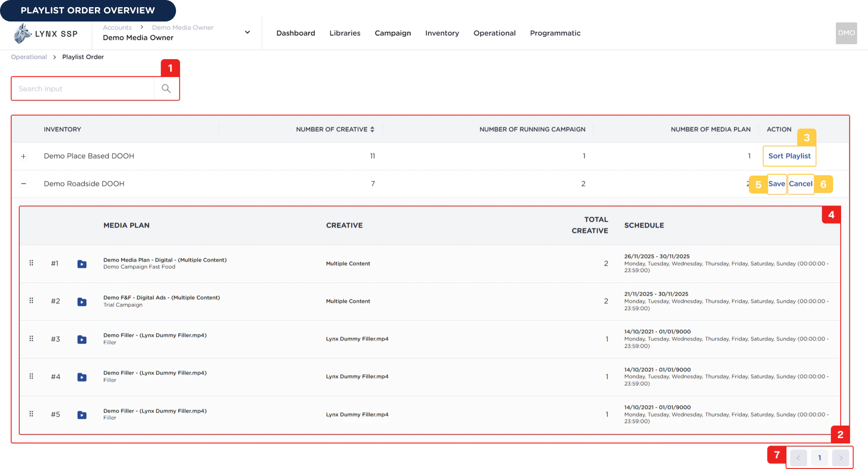Click the Operational breadcrumb link
This screenshot has height=469, width=868.
click(x=29, y=57)
